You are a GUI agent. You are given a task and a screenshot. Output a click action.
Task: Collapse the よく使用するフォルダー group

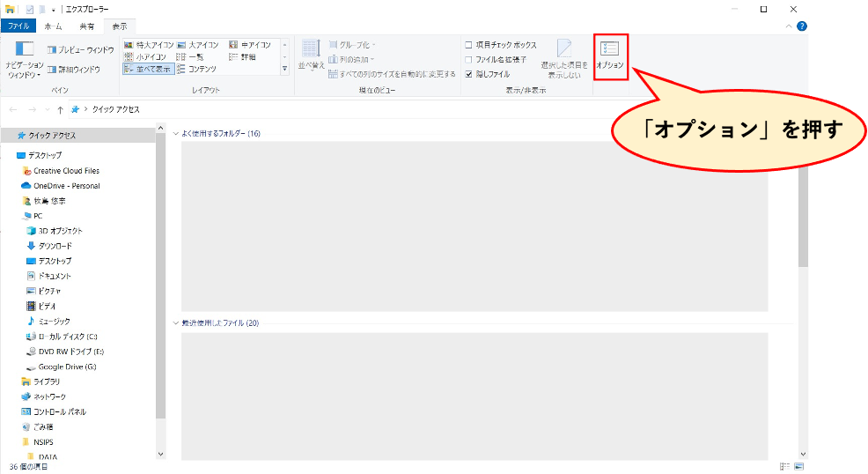(x=175, y=133)
